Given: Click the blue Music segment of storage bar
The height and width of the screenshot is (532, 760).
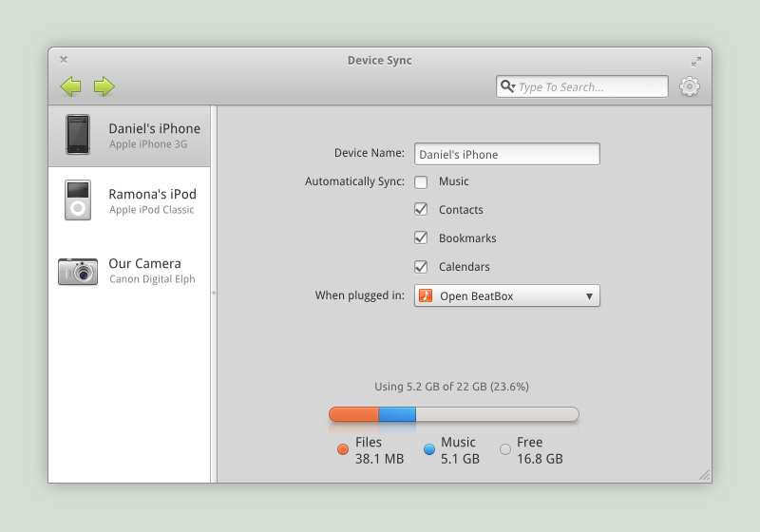Looking at the screenshot, I should [x=397, y=414].
